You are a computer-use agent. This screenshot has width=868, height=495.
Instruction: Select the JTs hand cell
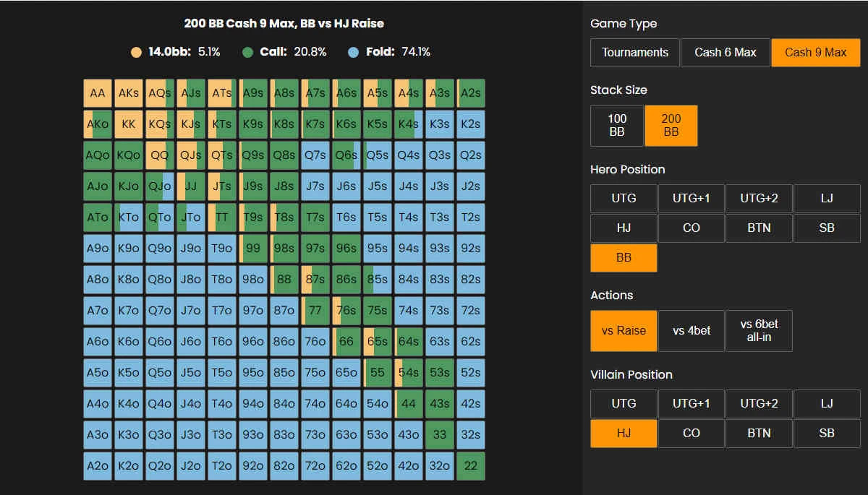[222, 186]
